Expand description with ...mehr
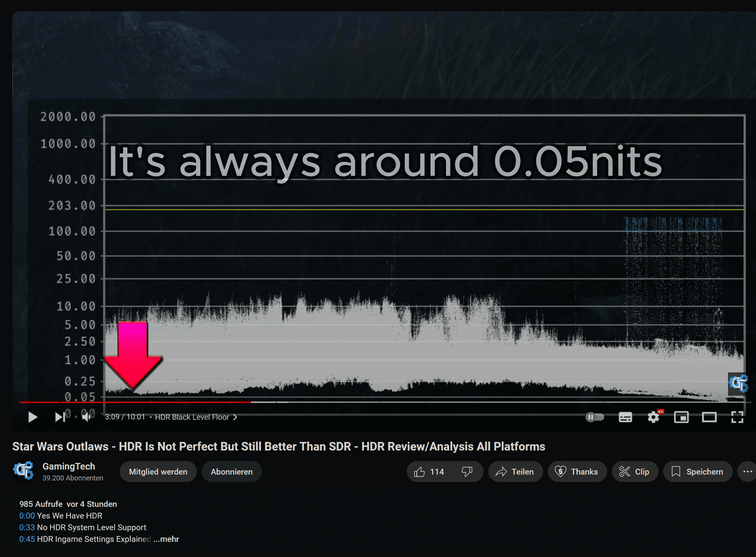The width and height of the screenshot is (756, 557). coord(166,539)
